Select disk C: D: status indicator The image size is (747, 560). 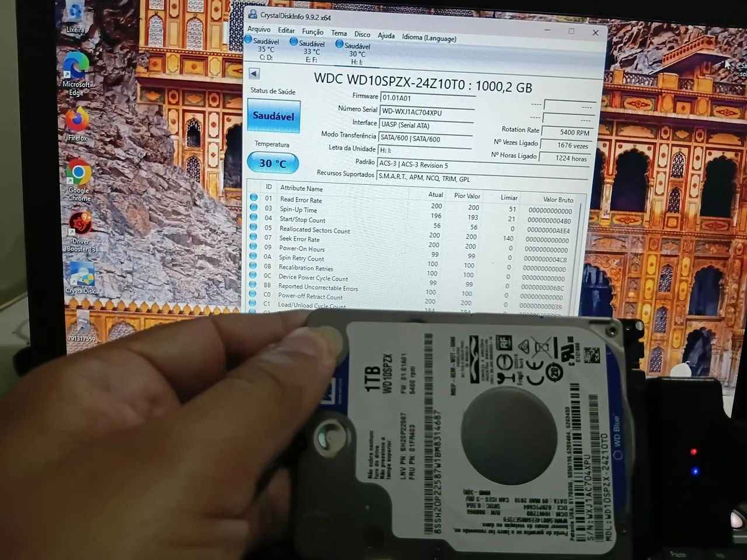pyautogui.click(x=263, y=48)
